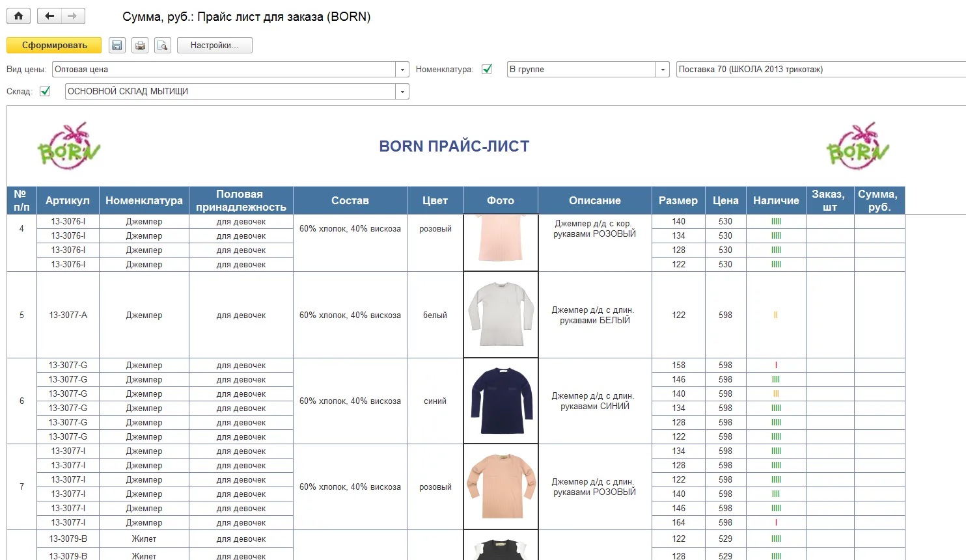This screenshot has width=966, height=560.
Task: Expand the Вид цены dropdown arrow
Action: [x=402, y=70]
